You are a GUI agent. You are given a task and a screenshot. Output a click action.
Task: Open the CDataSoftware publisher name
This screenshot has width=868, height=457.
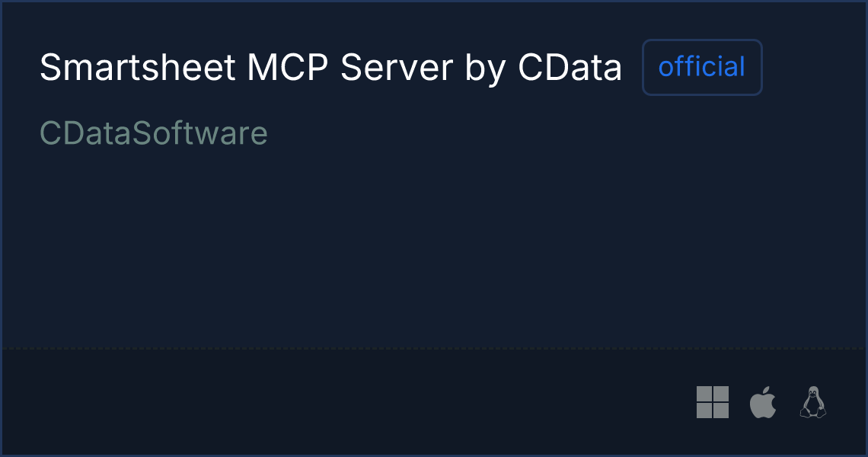click(154, 133)
